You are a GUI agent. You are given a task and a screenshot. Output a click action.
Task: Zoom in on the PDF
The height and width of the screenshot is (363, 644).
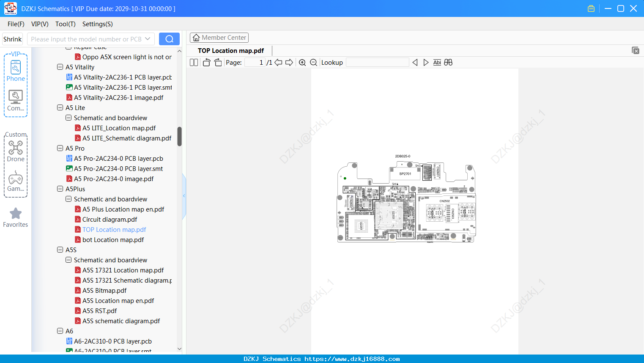[x=302, y=63]
